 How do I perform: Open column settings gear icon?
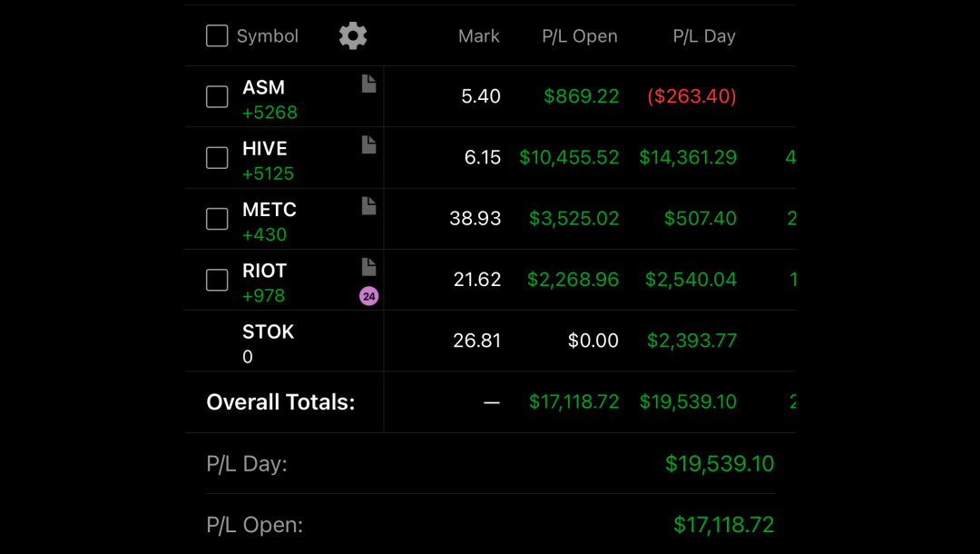pyautogui.click(x=353, y=35)
